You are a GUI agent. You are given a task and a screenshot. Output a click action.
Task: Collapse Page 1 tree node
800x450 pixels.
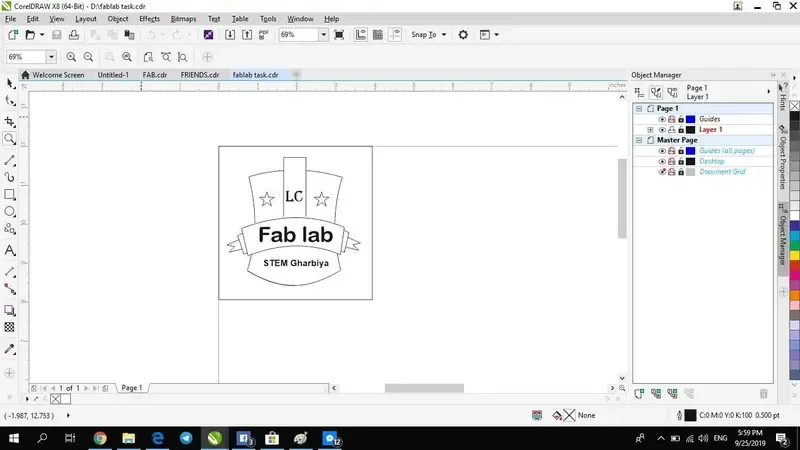pos(639,109)
